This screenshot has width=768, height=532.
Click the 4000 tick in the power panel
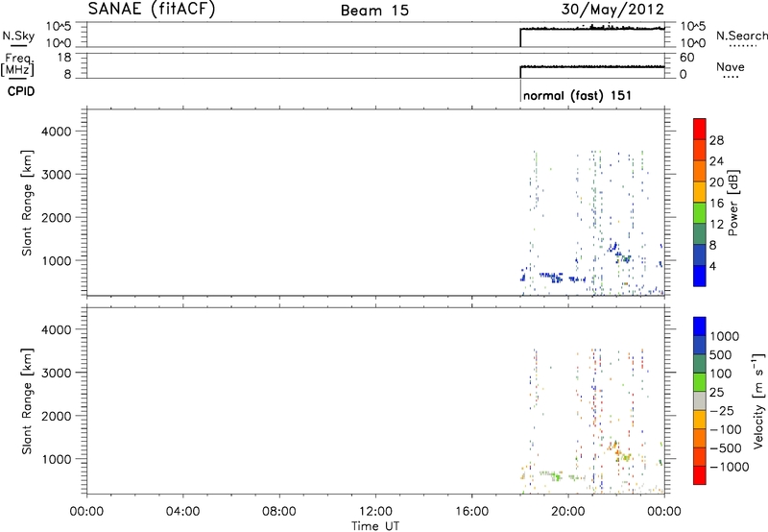click(57, 132)
